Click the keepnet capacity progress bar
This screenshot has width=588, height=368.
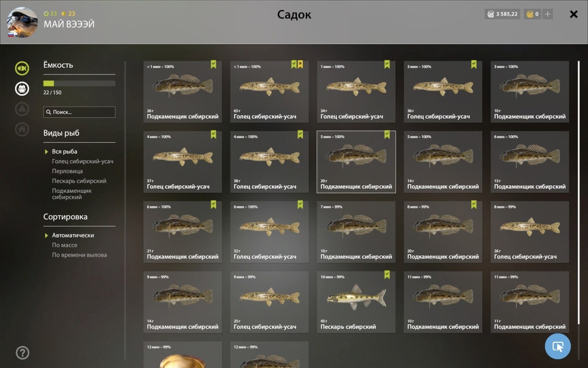pos(79,83)
